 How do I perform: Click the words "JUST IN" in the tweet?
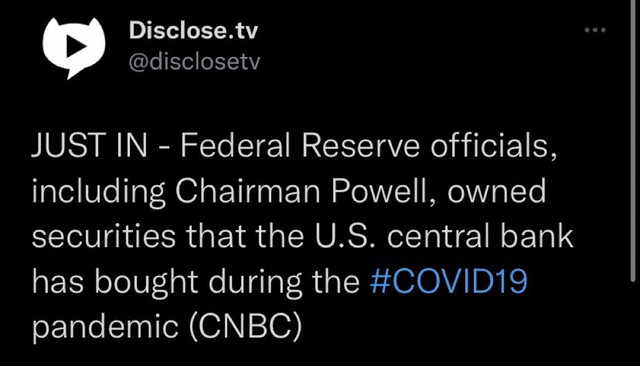pos(89,145)
